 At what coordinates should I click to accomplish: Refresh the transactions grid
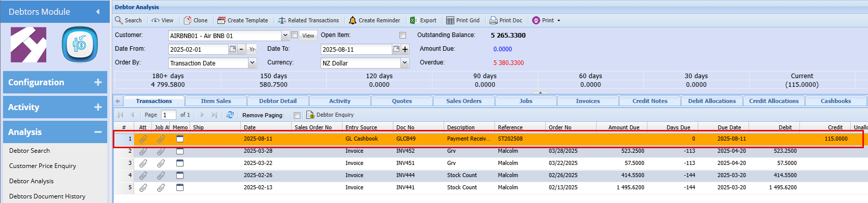click(x=230, y=115)
